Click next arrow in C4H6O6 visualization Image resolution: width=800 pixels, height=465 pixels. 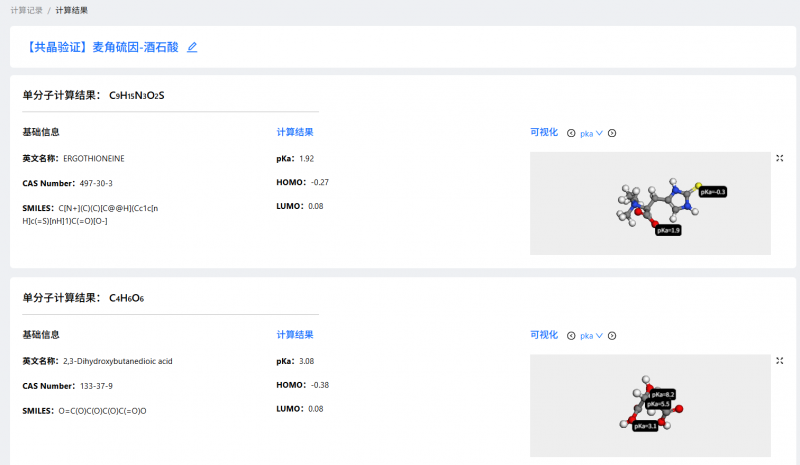pos(612,336)
